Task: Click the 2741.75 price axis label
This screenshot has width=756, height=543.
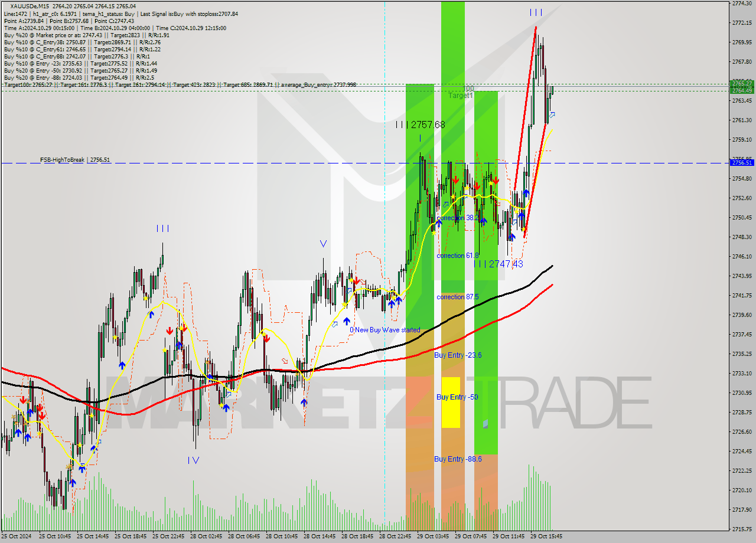Action: point(742,296)
